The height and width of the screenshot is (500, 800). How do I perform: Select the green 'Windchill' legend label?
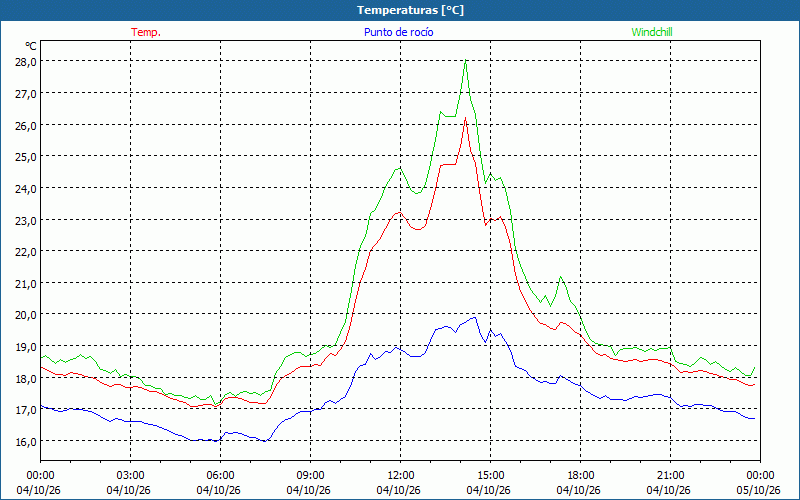click(x=652, y=32)
